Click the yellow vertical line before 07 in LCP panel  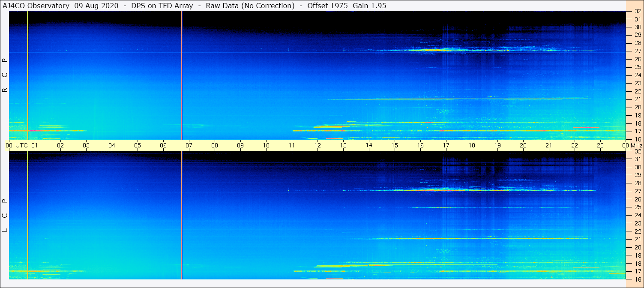(182, 215)
